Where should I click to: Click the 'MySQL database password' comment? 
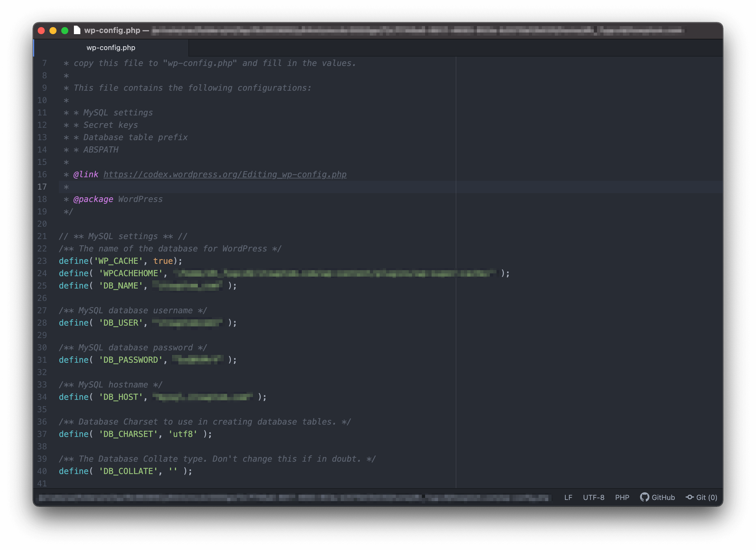[133, 347]
